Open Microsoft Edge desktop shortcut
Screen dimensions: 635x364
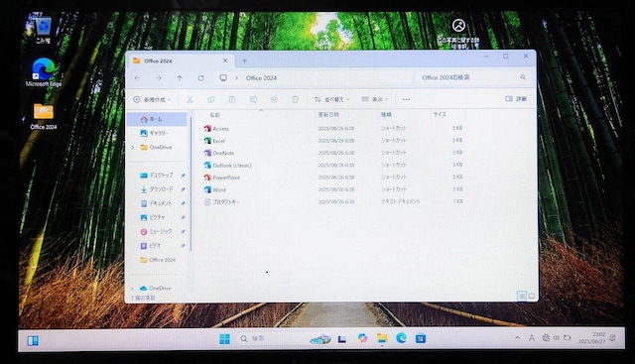tap(44, 72)
